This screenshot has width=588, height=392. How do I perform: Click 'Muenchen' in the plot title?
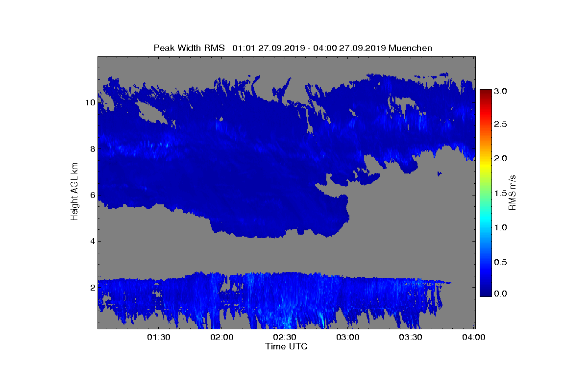pos(411,48)
